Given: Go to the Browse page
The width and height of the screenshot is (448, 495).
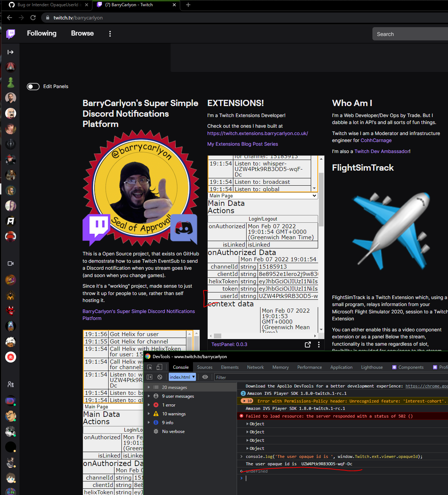Looking at the screenshot, I should click(x=82, y=33).
